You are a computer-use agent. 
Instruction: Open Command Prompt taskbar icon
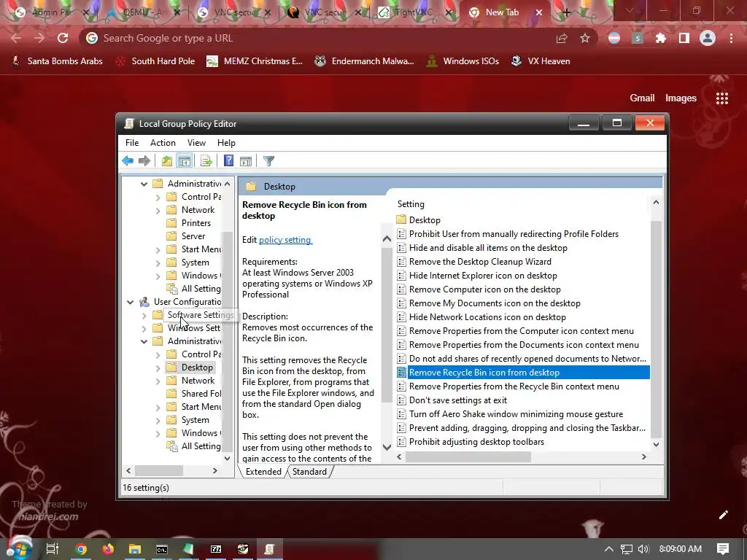click(x=162, y=549)
